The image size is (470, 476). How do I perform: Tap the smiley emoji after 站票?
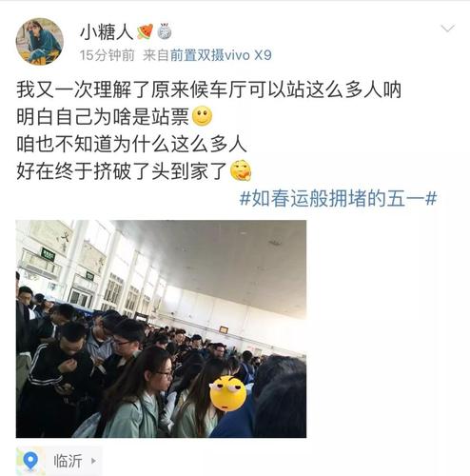[x=203, y=116]
